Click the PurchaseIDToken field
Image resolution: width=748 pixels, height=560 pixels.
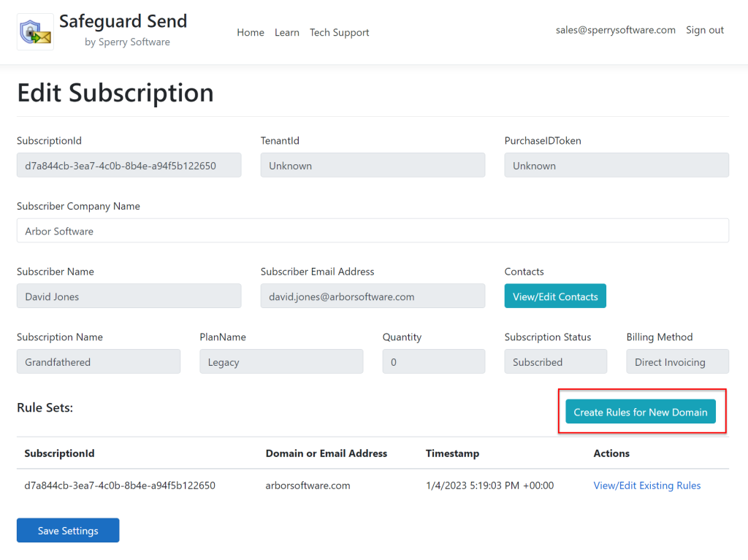coord(616,165)
